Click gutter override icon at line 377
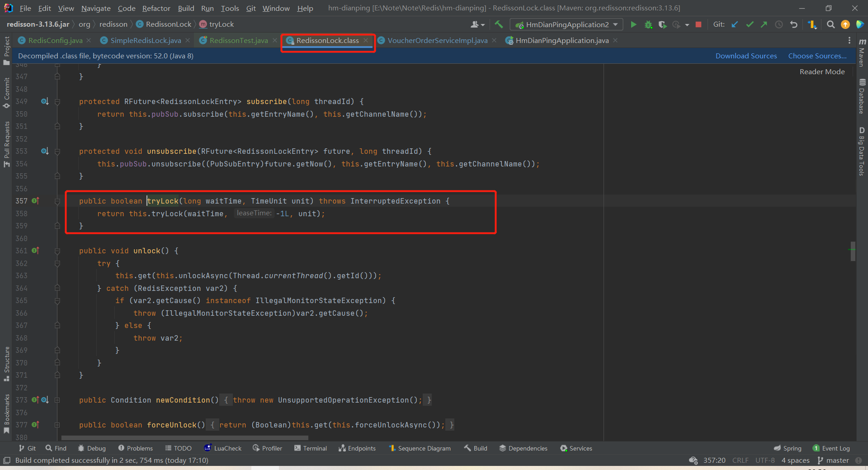The height and width of the screenshot is (470, 868). pyautogui.click(x=35, y=424)
